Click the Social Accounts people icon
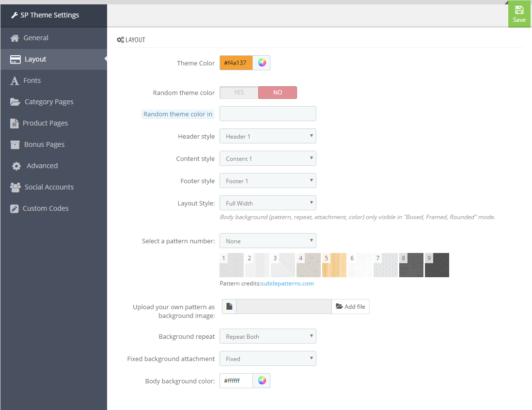 pyautogui.click(x=16, y=187)
